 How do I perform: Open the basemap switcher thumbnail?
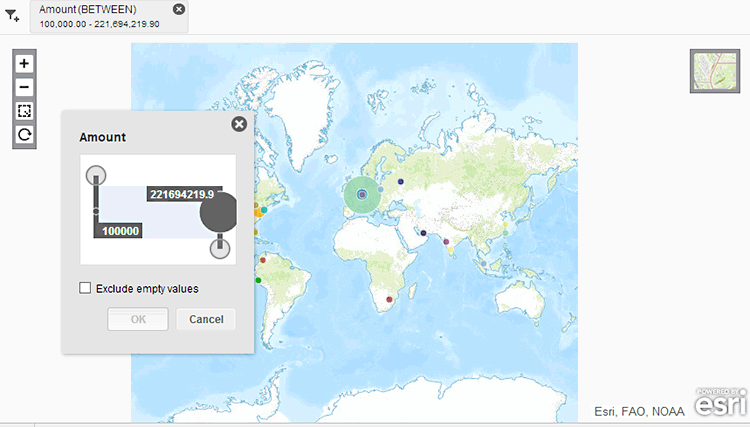tap(714, 71)
